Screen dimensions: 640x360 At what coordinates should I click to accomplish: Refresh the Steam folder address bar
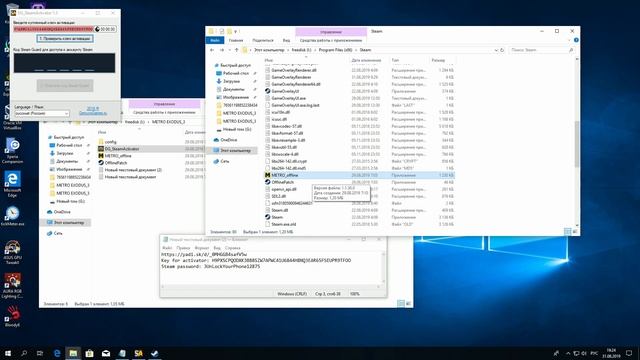pos(502,50)
